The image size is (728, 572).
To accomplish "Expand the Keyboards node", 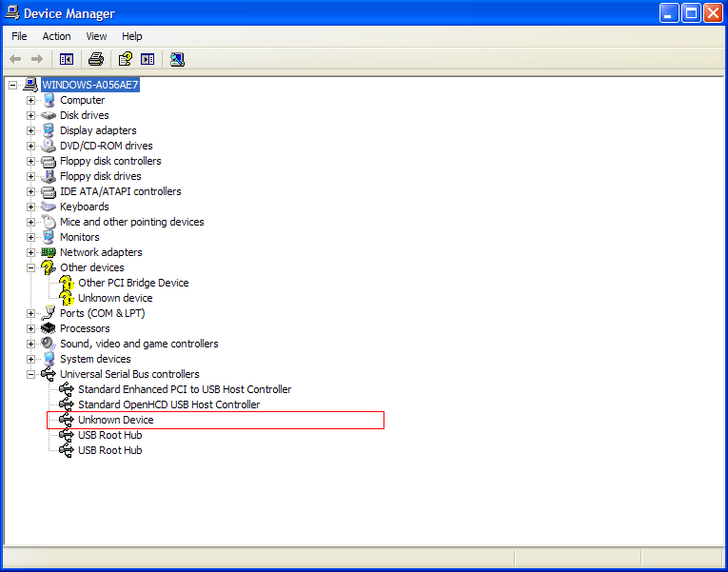I will coord(30,207).
